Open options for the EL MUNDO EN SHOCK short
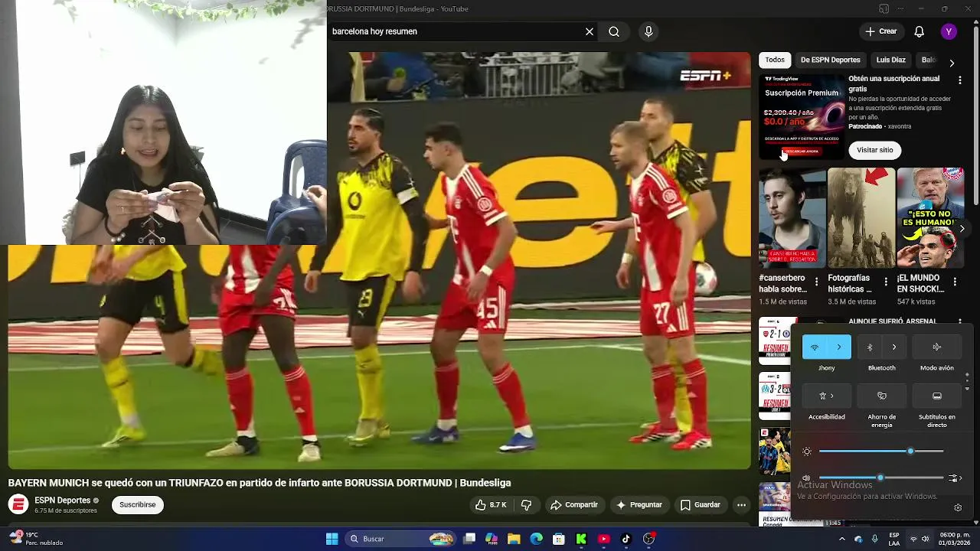 click(955, 282)
